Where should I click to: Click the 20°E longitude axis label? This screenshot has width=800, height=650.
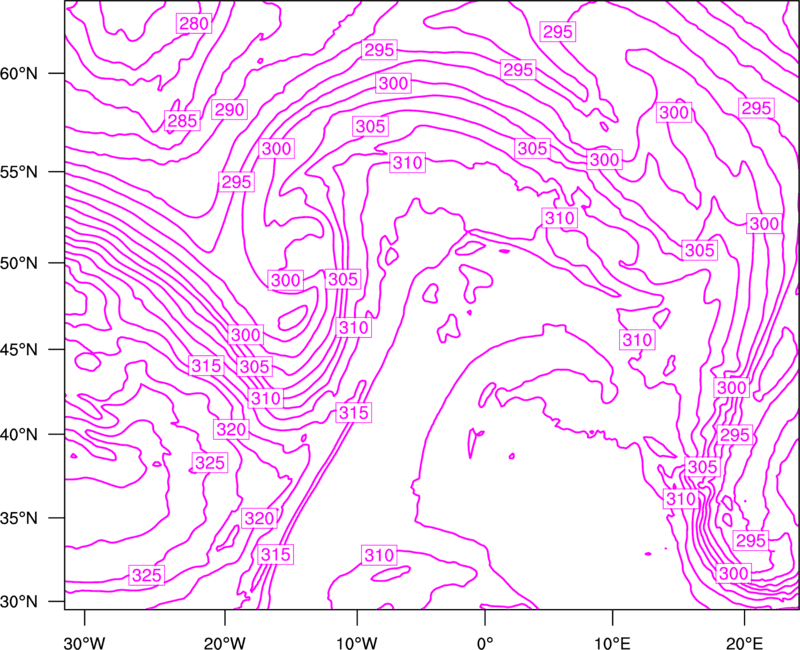(x=744, y=643)
